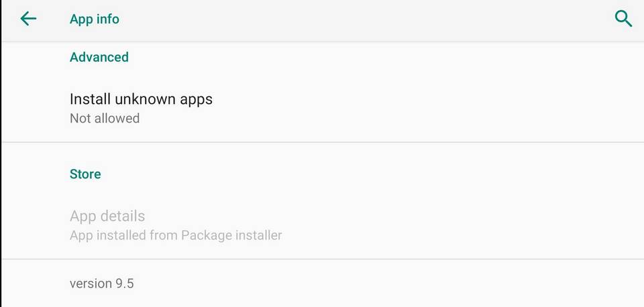Click the version 9.5 label
The width and height of the screenshot is (644, 307).
coord(102,284)
